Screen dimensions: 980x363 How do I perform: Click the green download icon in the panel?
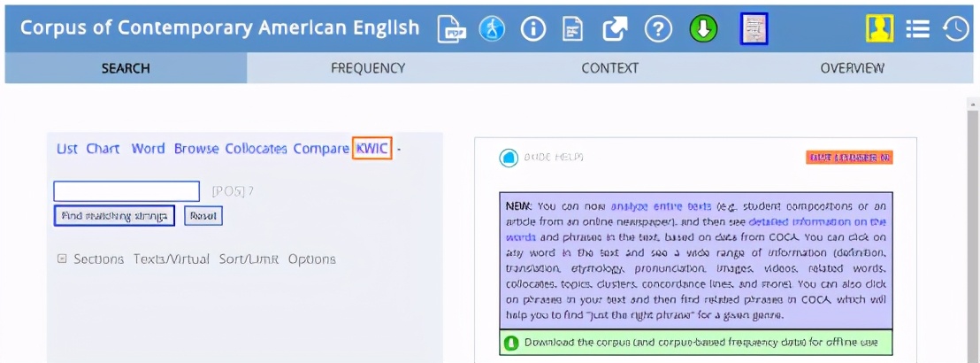pyautogui.click(x=510, y=343)
